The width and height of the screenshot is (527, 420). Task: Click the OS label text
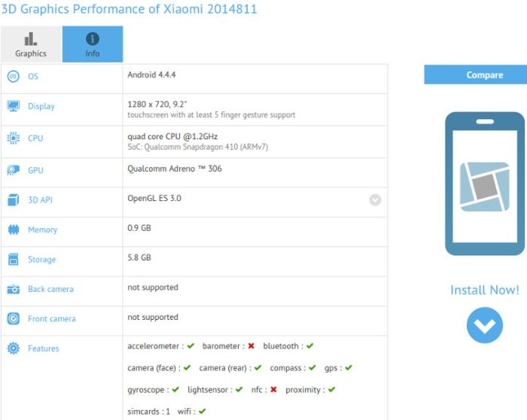click(33, 77)
